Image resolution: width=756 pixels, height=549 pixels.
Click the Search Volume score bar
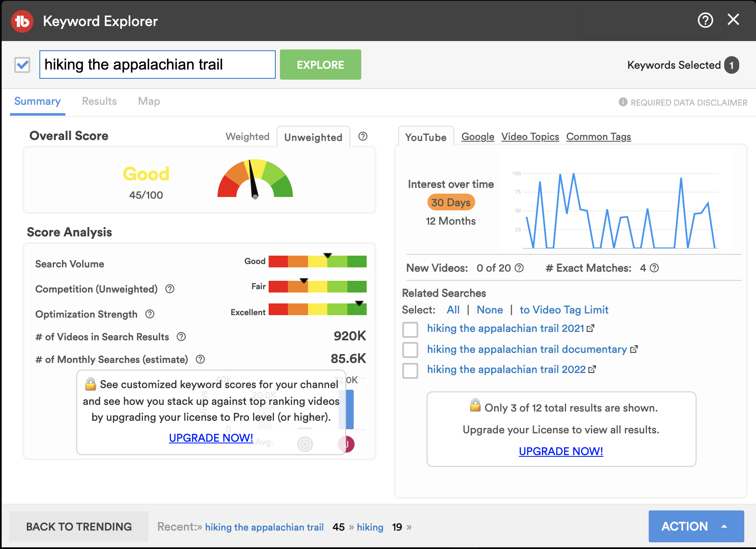[x=317, y=262]
